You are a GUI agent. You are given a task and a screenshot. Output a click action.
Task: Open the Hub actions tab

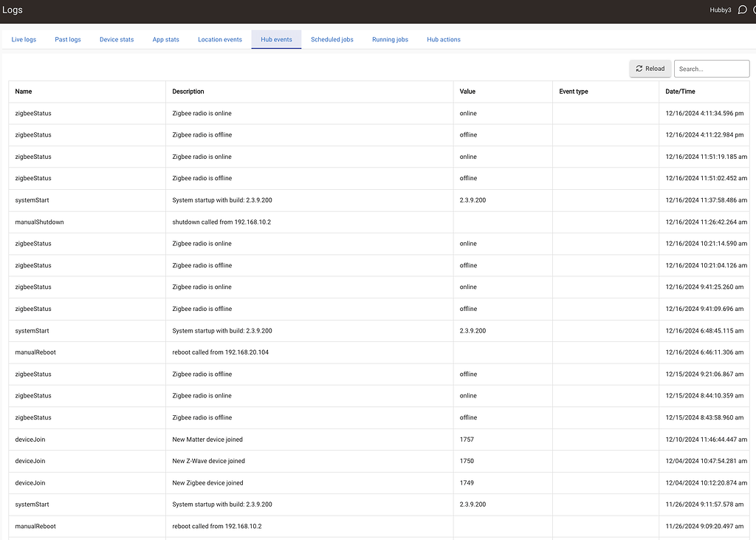click(443, 39)
